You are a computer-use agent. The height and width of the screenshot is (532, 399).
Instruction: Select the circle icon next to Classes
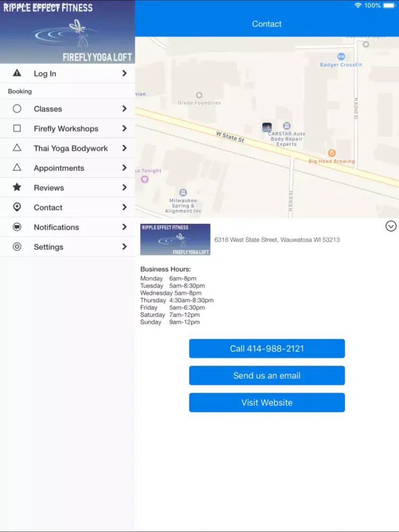click(x=17, y=109)
